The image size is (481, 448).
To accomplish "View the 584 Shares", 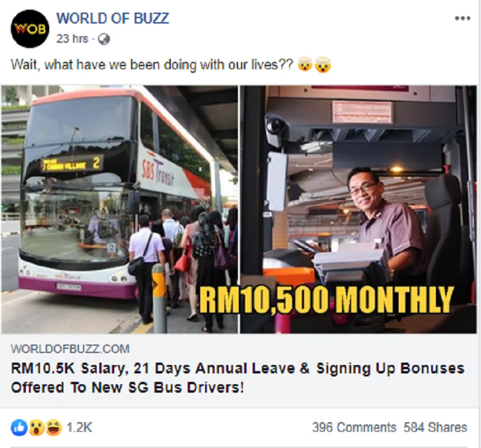I will (435, 428).
